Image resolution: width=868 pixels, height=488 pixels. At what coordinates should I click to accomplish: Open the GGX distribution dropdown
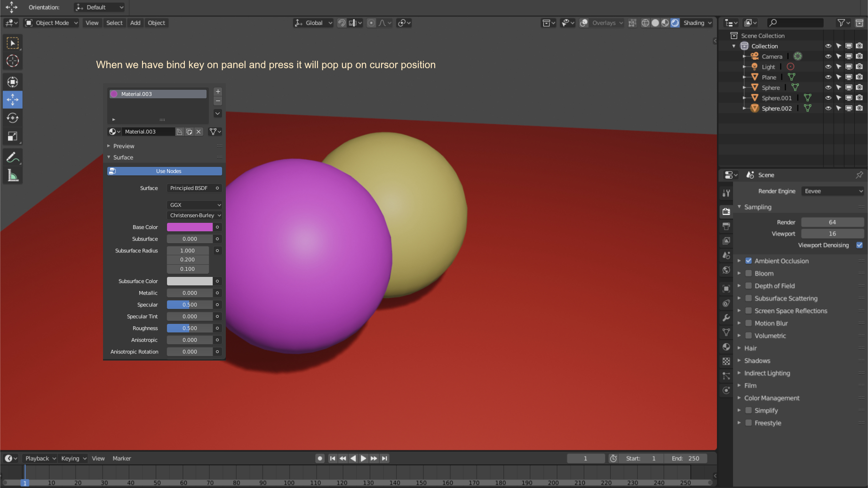[194, 205]
